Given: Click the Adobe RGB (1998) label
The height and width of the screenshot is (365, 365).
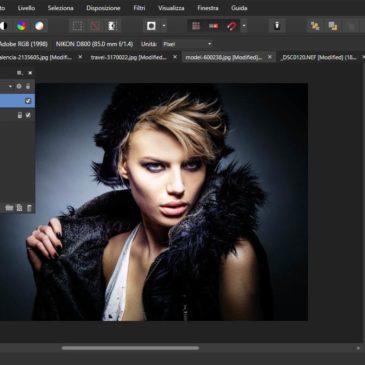Looking at the screenshot, I should (x=24, y=44).
